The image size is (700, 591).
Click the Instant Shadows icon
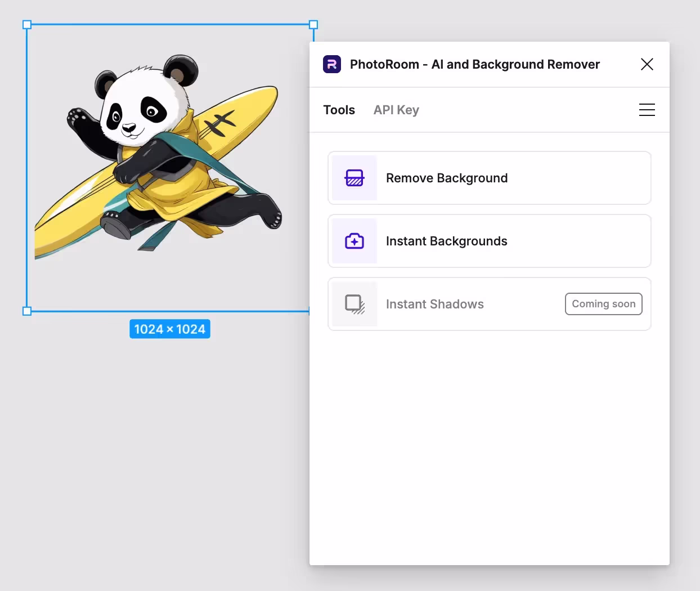(x=355, y=304)
